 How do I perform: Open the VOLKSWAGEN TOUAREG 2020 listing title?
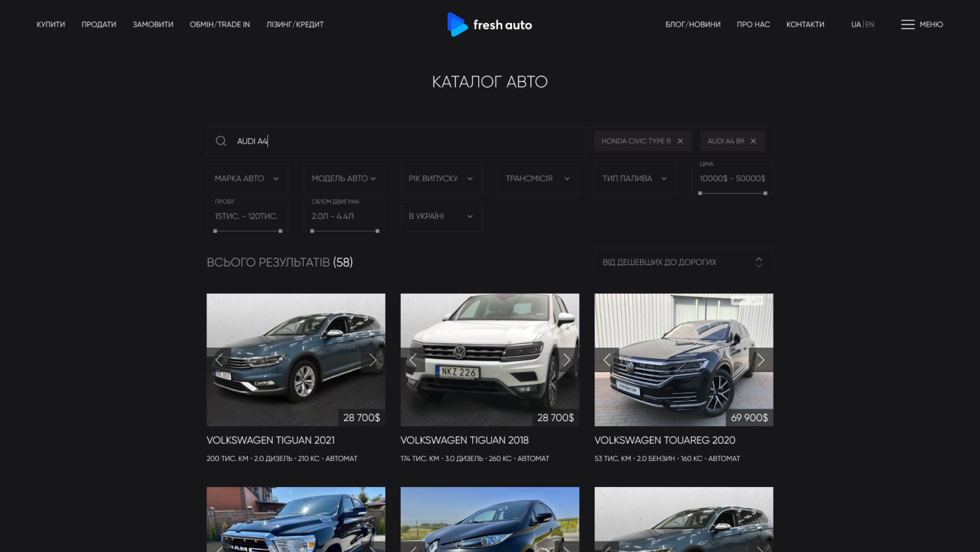pos(665,440)
